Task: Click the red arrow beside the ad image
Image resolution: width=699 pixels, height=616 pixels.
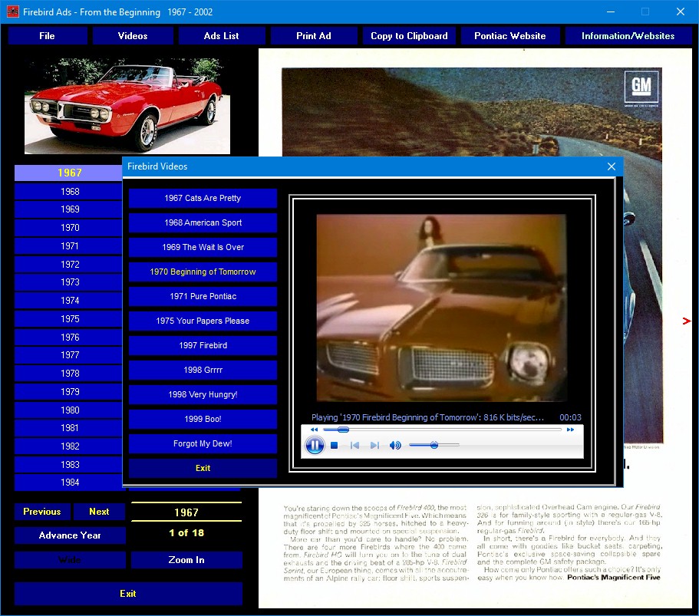Action: (x=687, y=321)
